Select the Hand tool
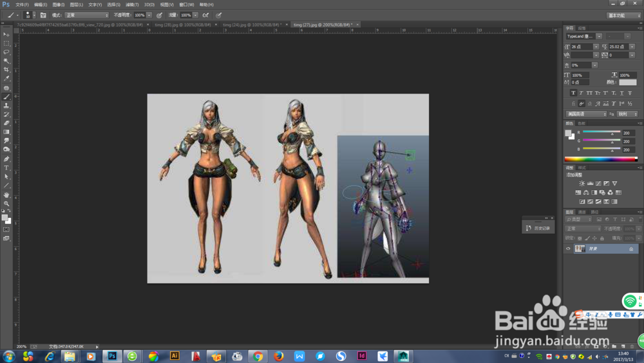 [x=6, y=195]
